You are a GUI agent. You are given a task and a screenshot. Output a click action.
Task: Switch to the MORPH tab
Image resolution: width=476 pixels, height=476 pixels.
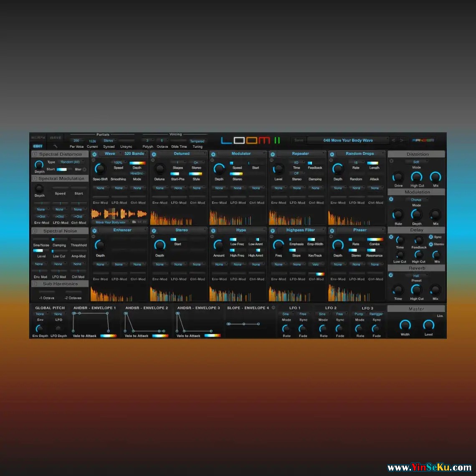tap(38, 137)
